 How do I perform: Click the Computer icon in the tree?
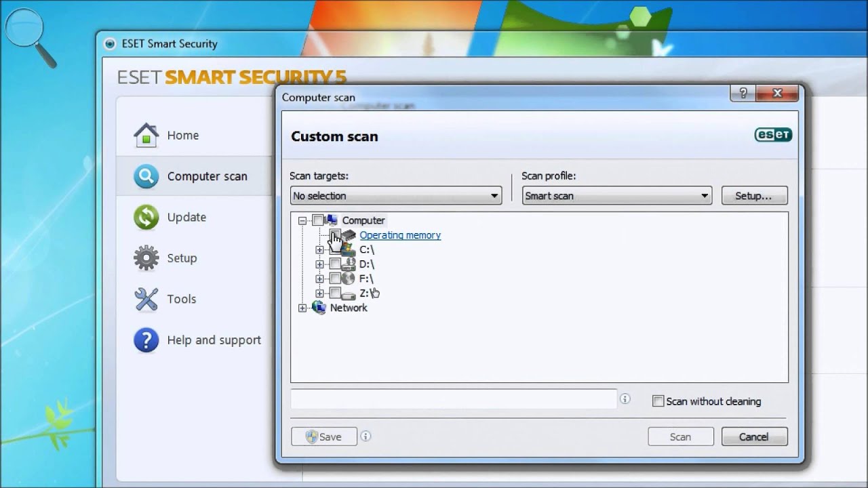[332, 220]
